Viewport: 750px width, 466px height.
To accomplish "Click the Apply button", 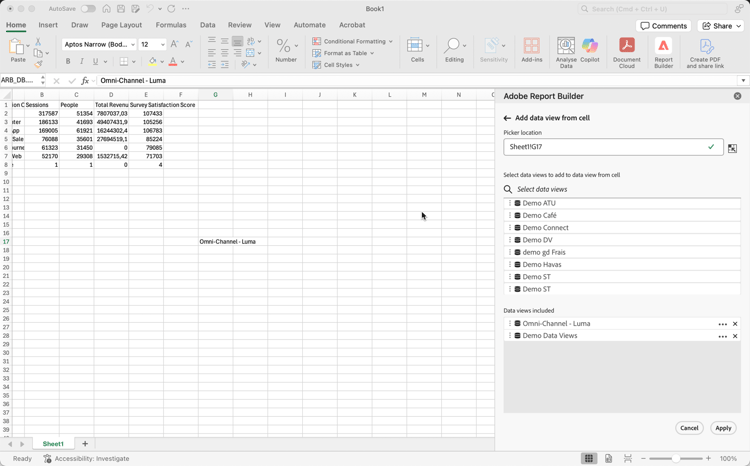I will pyautogui.click(x=723, y=428).
